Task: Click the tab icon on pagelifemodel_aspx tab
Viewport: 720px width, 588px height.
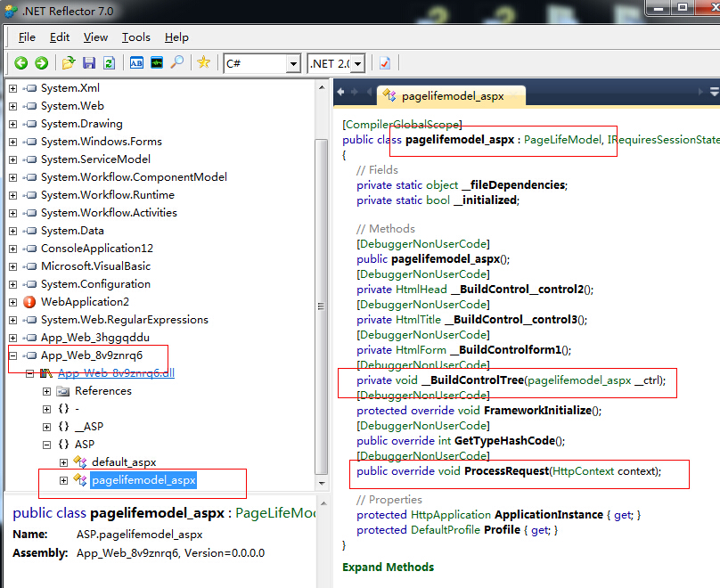Action: 389,95
